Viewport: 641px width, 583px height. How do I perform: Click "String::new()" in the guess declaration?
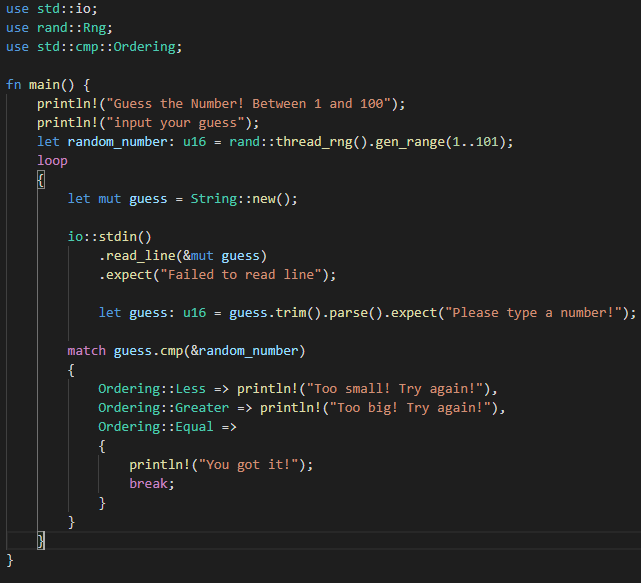240,199
